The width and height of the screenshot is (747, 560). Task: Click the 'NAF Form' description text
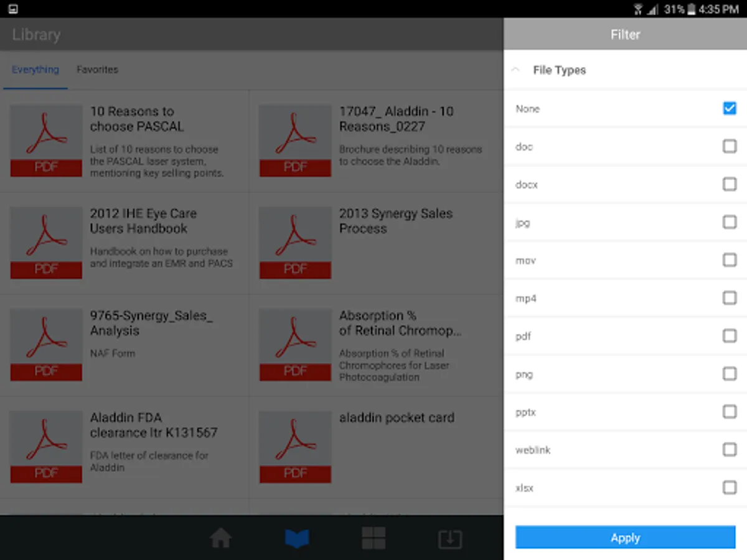[x=112, y=353]
